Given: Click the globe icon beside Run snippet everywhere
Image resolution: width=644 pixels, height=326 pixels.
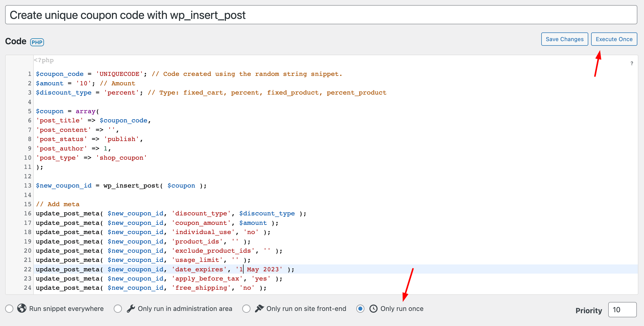Looking at the screenshot, I should 21,308.
